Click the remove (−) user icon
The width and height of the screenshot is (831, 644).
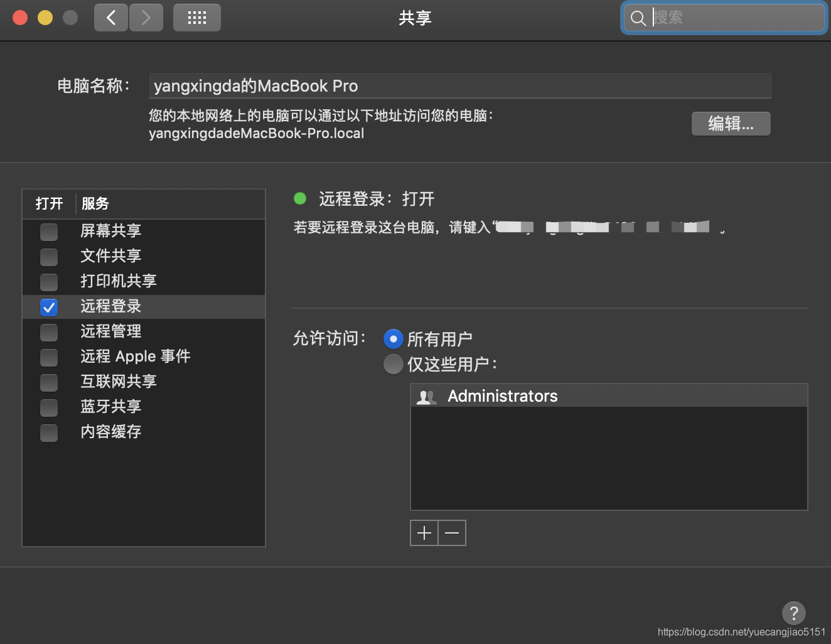click(452, 532)
